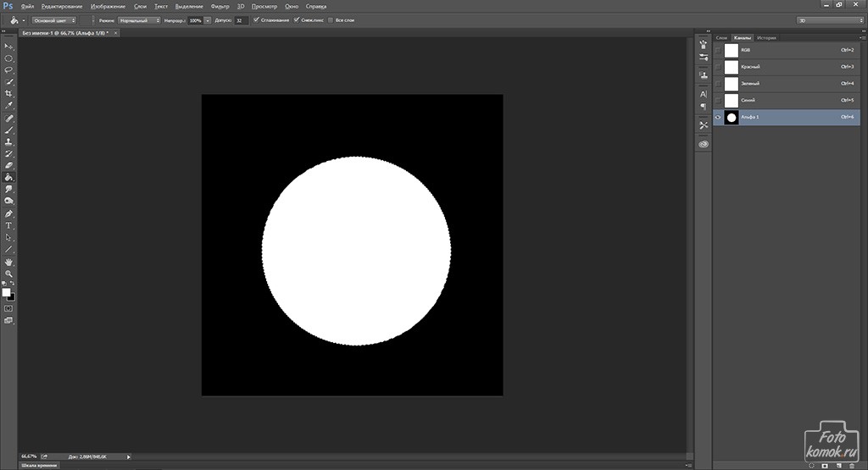Viewport: 868px width, 470px height.
Task: Pick the Crop tool
Action: coord(9,93)
